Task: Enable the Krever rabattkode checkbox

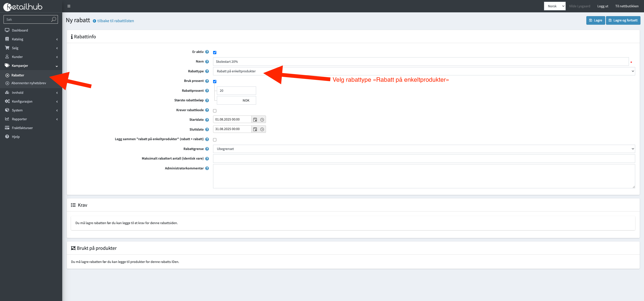Action: 215,111
